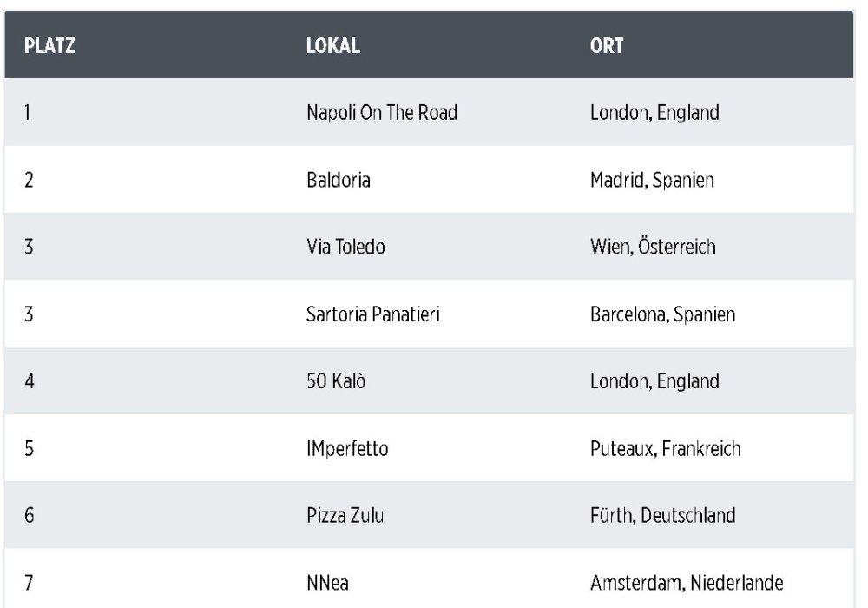
Task: Select the Wien, Österreich location cell
Action: click(x=653, y=247)
